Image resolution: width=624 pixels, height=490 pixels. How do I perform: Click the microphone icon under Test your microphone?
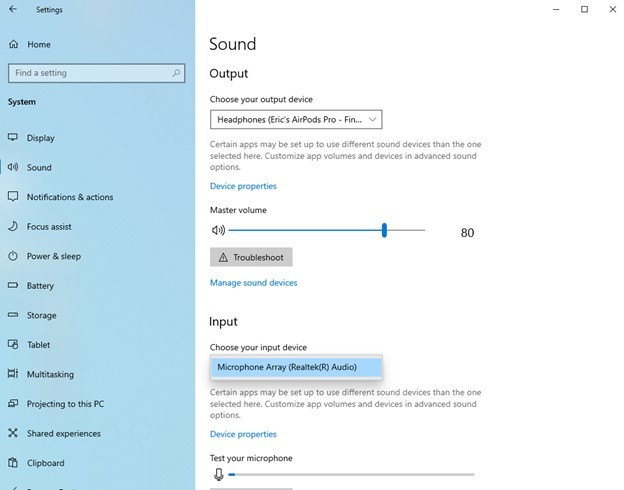click(218, 474)
